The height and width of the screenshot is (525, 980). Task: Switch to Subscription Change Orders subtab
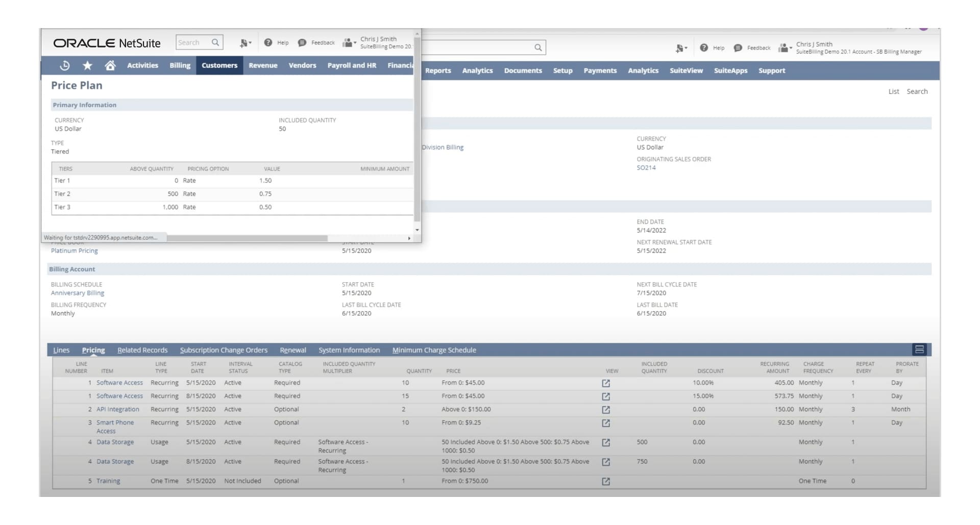224,350
